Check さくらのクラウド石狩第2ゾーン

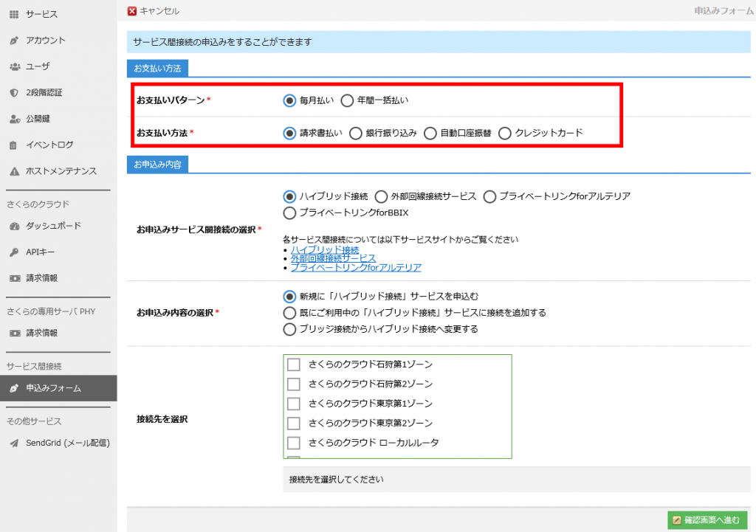(x=294, y=384)
